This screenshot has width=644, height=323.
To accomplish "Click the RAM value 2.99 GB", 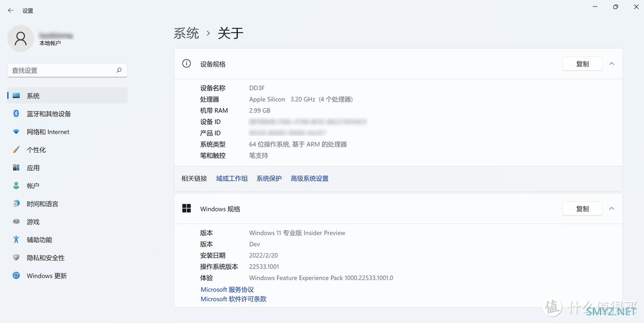I will (259, 110).
